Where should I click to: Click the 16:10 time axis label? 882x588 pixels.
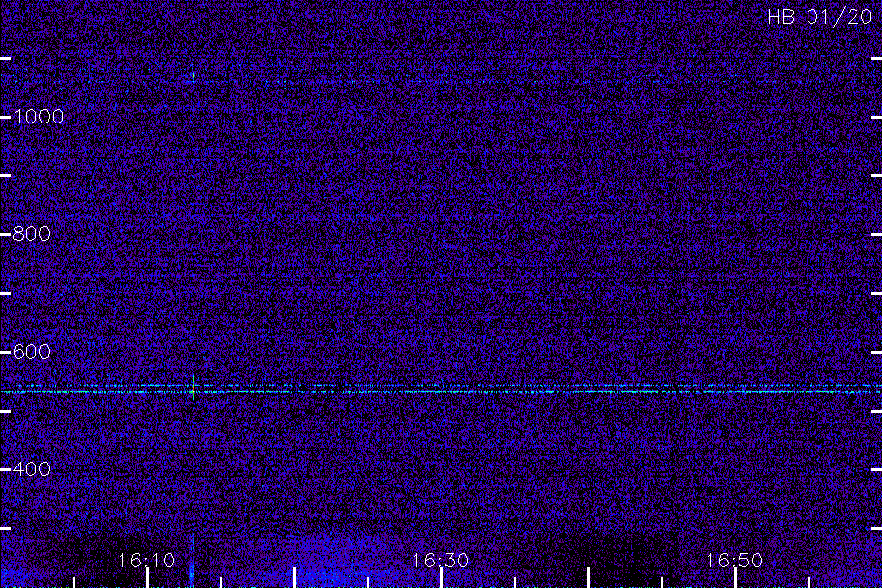[146, 561]
